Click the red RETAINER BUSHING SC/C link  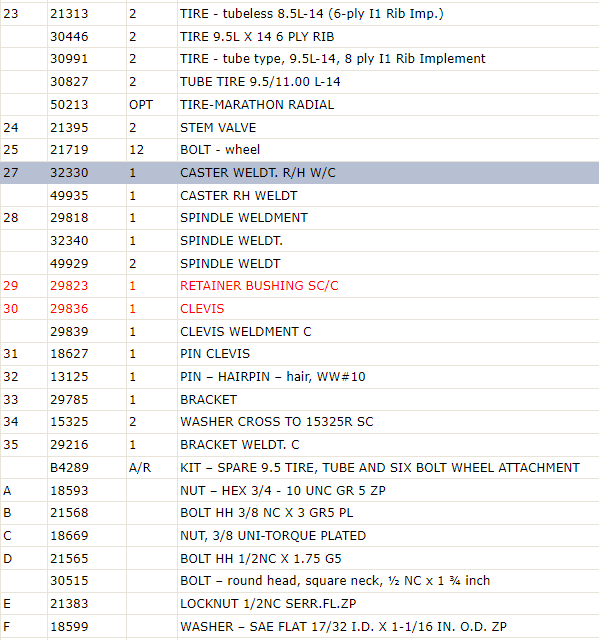click(x=259, y=286)
